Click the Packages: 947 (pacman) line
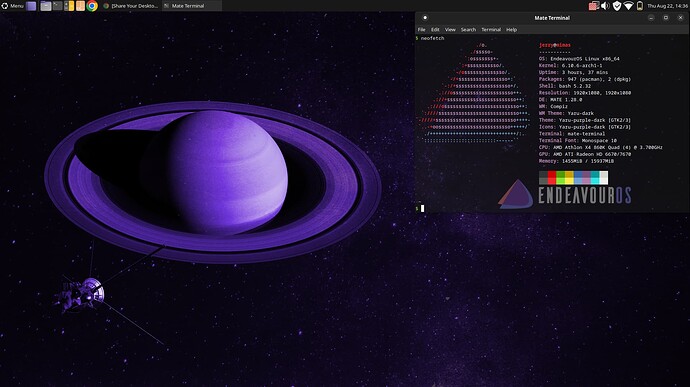The image size is (690, 387). [585, 79]
